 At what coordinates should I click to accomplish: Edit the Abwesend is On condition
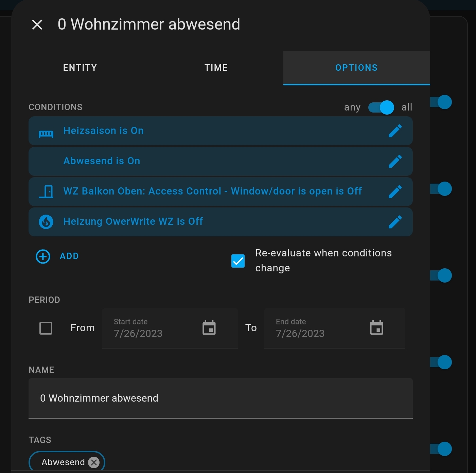tap(395, 161)
